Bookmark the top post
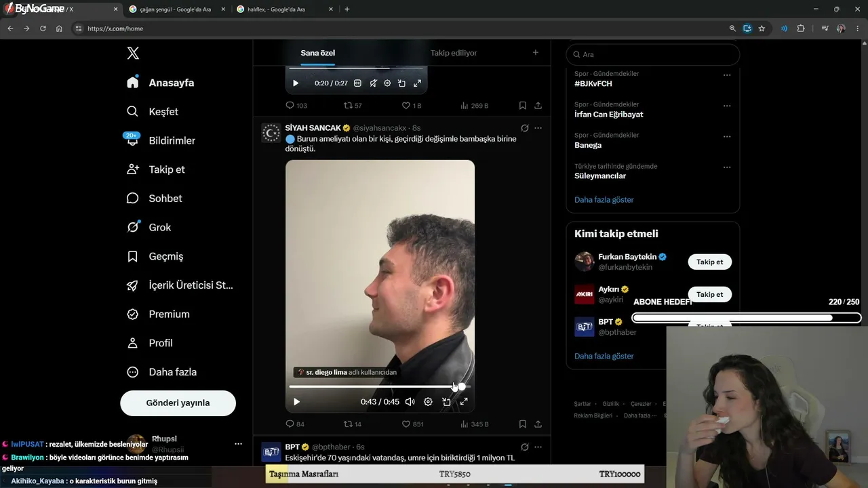This screenshot has height=488, width=868. [522, 106]
